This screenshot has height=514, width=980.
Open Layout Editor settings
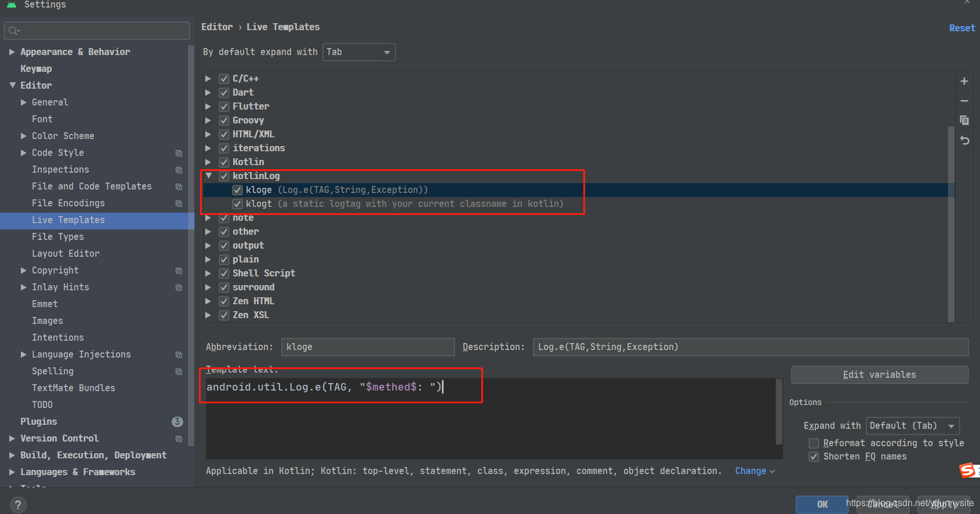(66, 254)
